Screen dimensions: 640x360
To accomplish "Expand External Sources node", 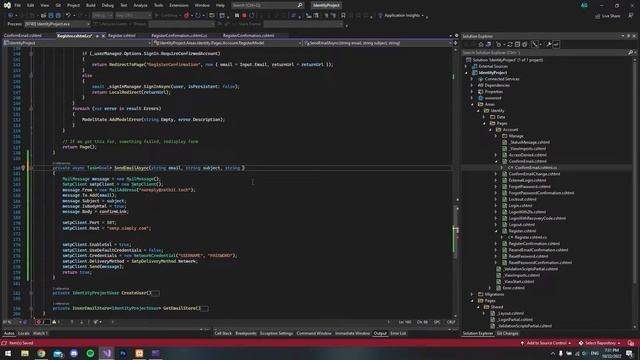I will click(x=466, y=66).
